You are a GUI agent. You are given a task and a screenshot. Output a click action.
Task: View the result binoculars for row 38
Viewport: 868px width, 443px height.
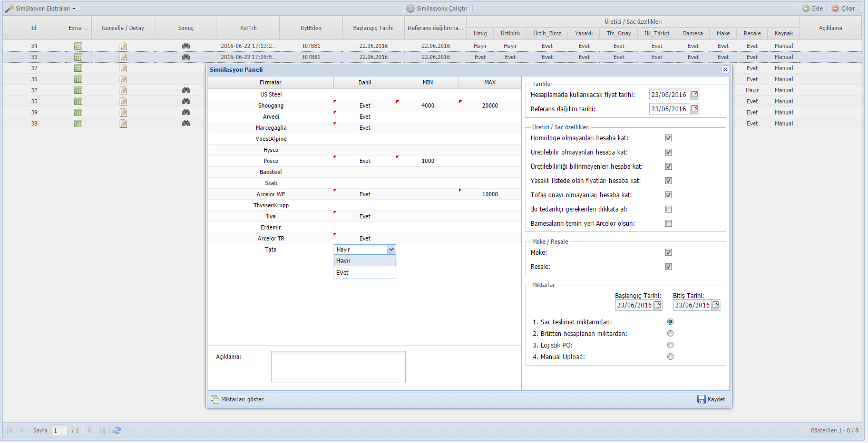(186, 123)
